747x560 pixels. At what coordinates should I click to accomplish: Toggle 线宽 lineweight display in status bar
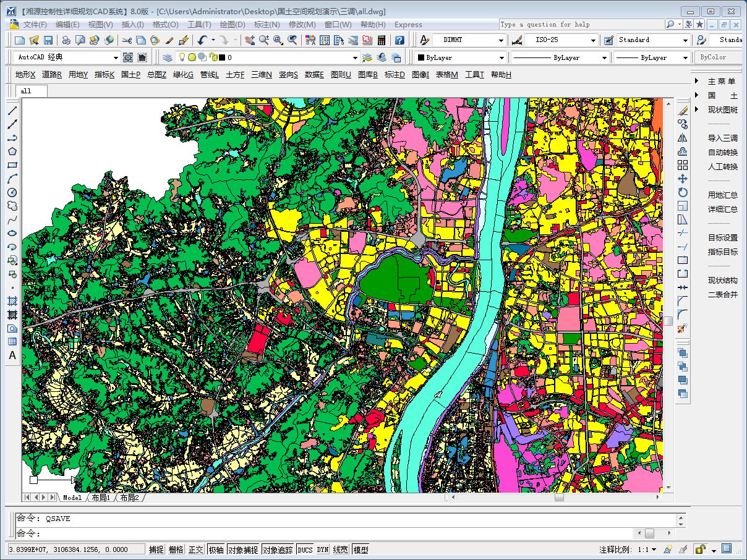click(x=341, y=549)
